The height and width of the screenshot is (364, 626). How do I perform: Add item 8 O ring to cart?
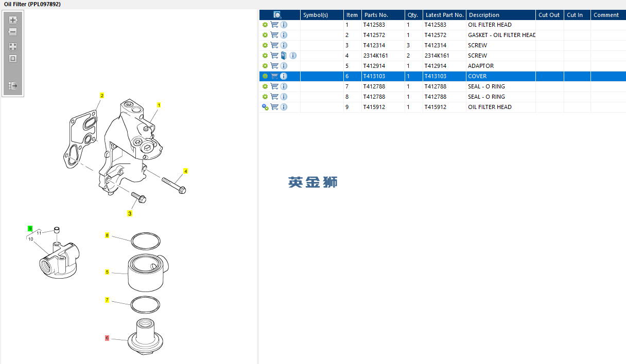[x=274, y=97]
